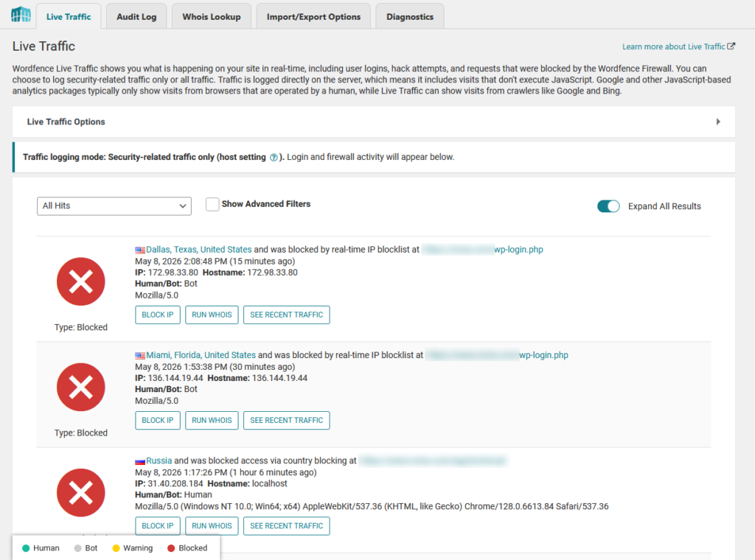
Task: Click blocked icon for 136.144.19.44 entry
Action: (81, 387)
